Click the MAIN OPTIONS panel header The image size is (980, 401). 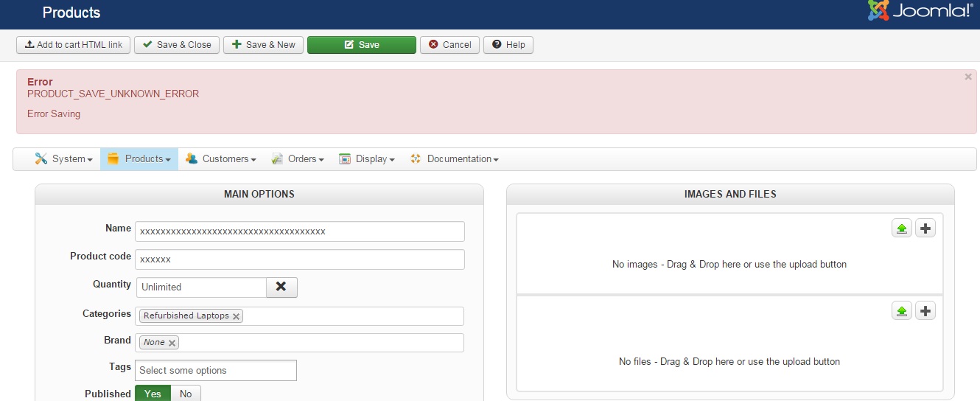pos(259,195)
